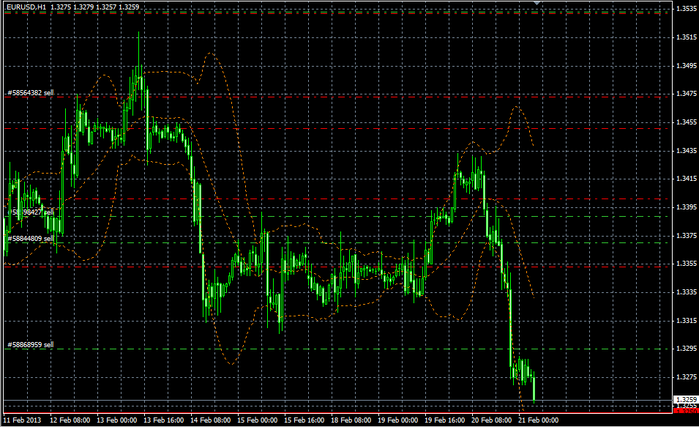Image resolution: width=699 pixels, height=427 pixels.
Task: Click the 1.3495 price scale label
Action: [687, 66]
